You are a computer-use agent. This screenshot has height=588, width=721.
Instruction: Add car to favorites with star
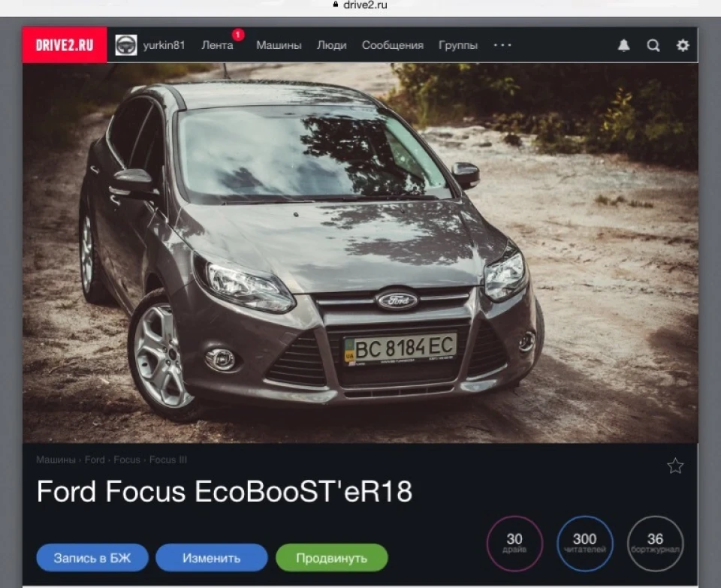click(x=675, y=466)
